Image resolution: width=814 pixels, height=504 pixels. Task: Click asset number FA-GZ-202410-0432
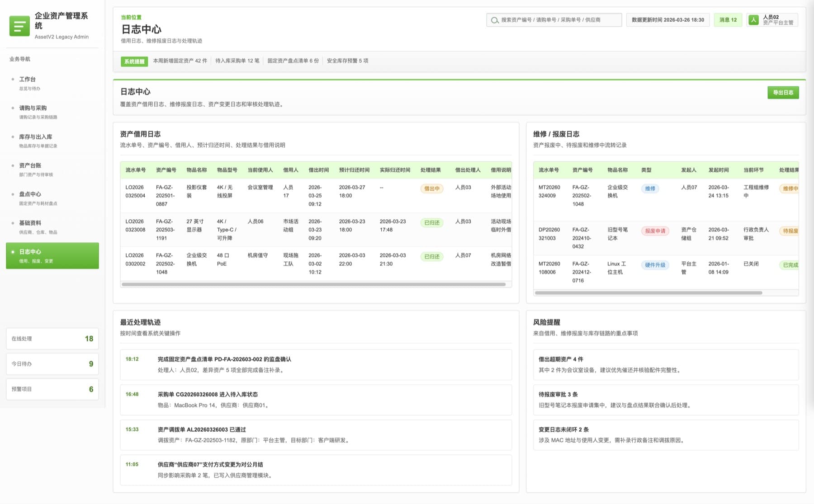[x=582, y=238]
